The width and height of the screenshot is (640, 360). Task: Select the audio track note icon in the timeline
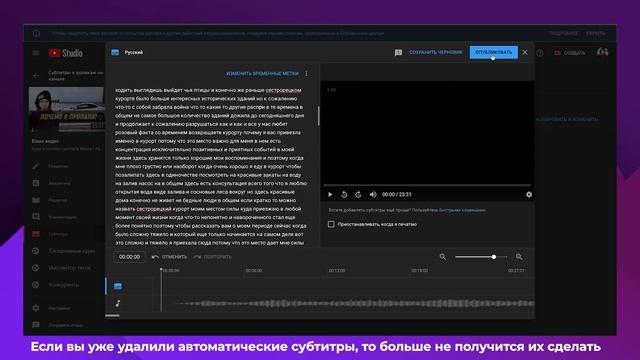click(118, 303)
